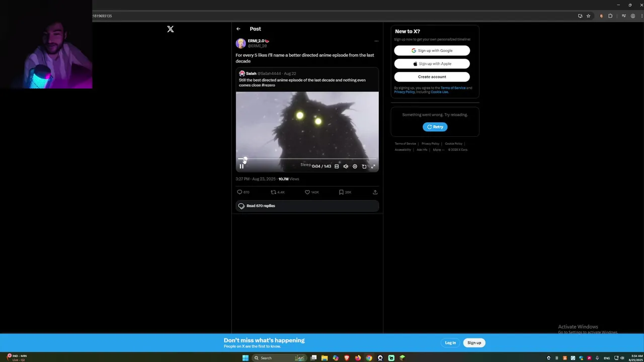Click the 10.7M Views text
Screen dimensions: 644x362
pyautogui.click(x=289, y=179)
